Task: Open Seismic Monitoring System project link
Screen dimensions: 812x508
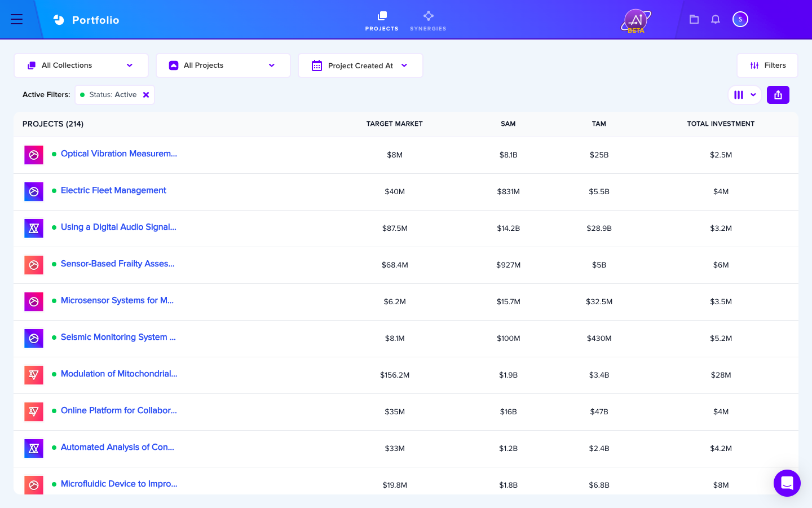Action: click(118, 337)
